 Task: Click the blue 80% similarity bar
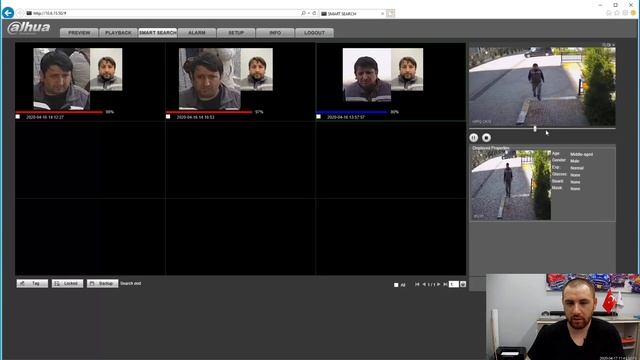coord(352,112)
